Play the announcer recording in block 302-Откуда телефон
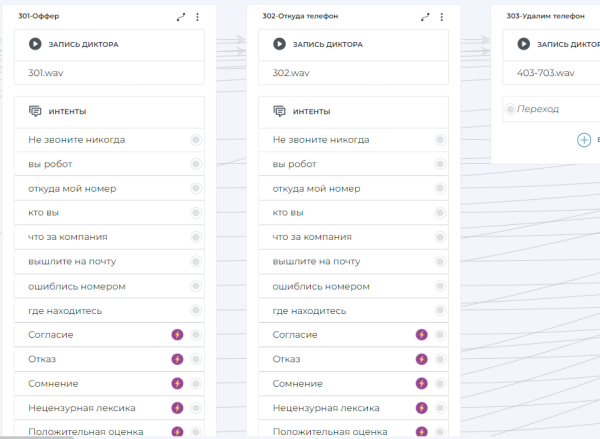 click(279, 44)
